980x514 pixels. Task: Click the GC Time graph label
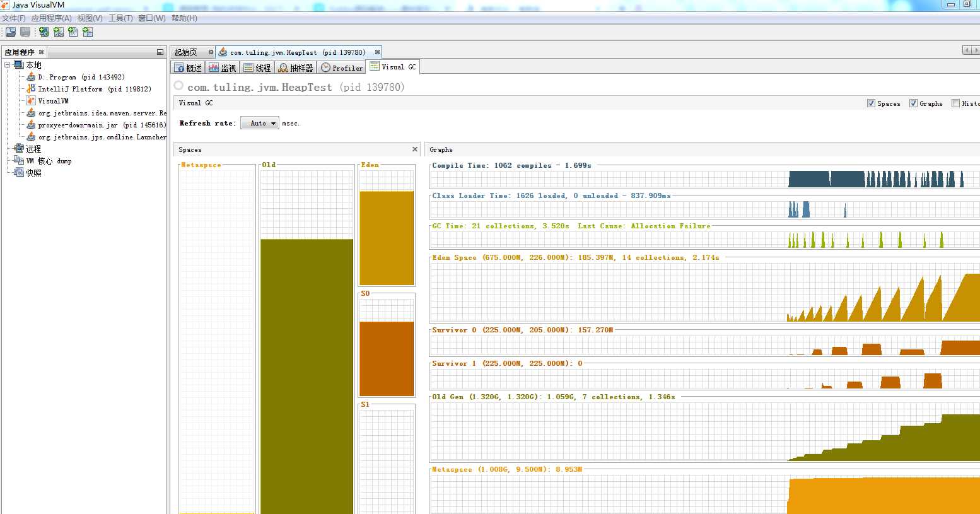tap(571, 226)
